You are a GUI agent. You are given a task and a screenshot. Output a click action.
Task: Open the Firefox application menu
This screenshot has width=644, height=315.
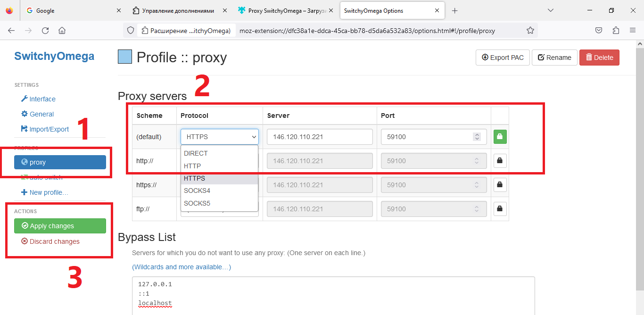[633, 31]
